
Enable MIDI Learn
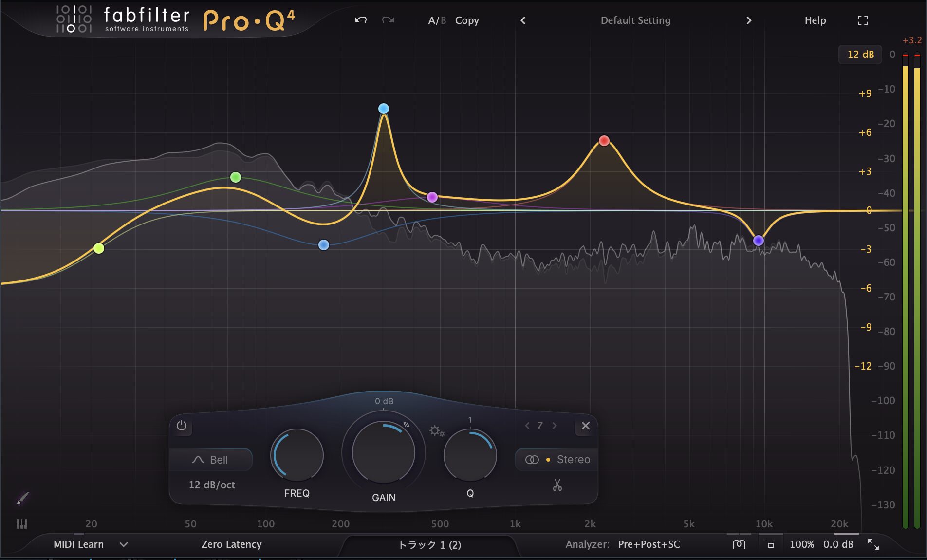(78, 544)
